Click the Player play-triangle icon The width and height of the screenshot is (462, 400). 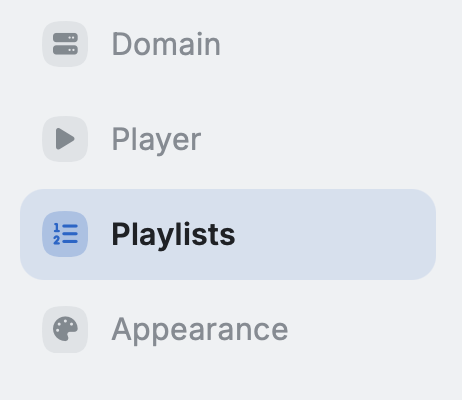point(65,139)
